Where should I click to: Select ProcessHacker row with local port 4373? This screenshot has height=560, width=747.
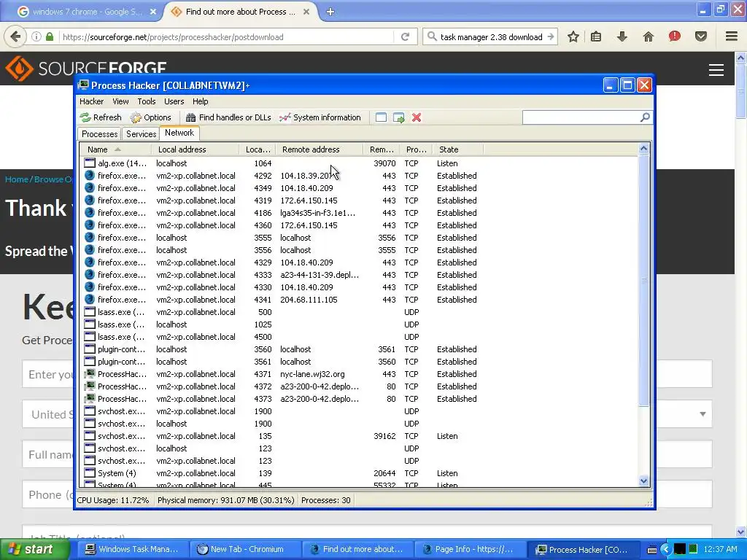coord(281,399)
